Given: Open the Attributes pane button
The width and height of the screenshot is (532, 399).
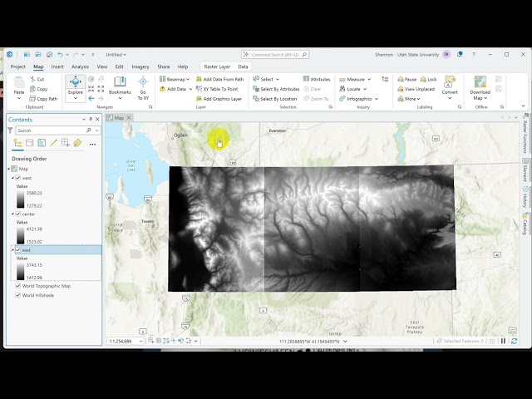Looking at the screenshot, I should pyautogui.click(x=316, y=79).
